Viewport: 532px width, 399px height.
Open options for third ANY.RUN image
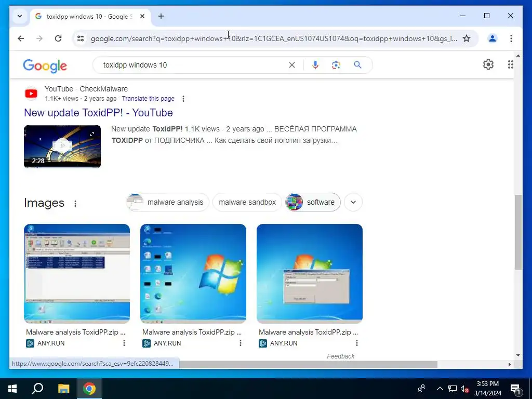coord(356,343)
